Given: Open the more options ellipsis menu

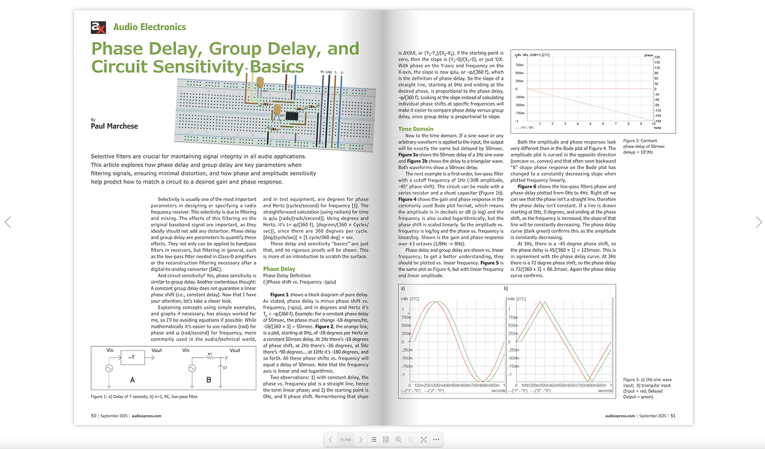Looking at the screenshot, I should click(436, 439).
